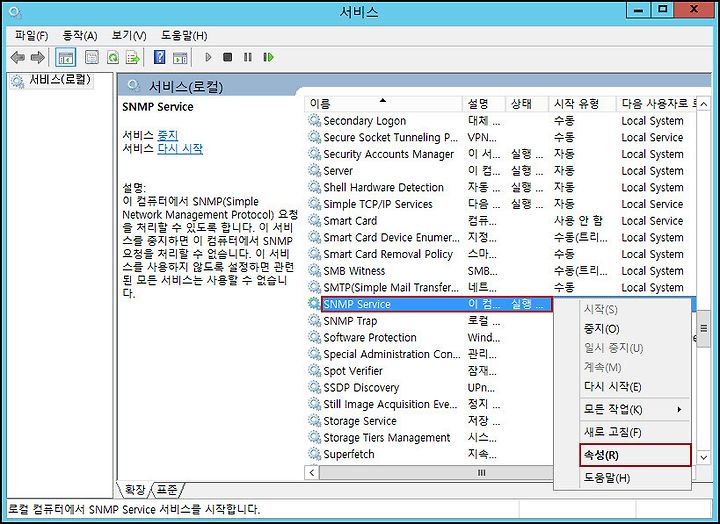720x524 pixels.
Task: Switch to the 표준 tab
Action: tap(167, 490)
